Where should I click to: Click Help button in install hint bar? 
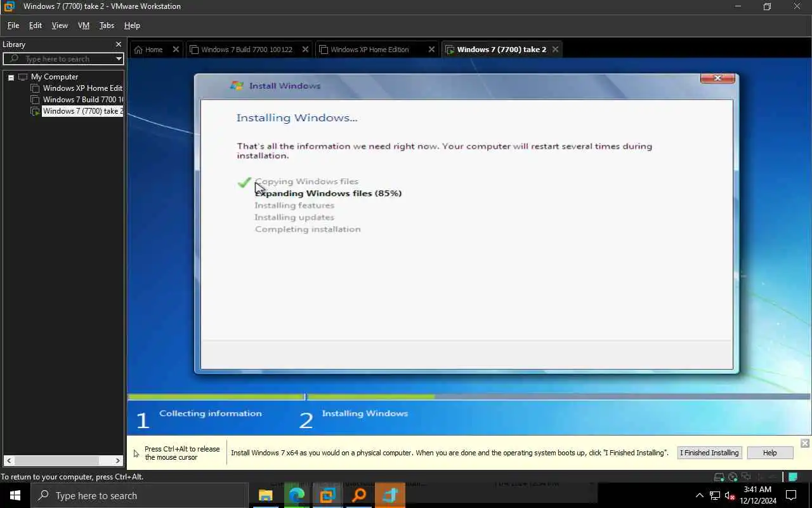(x=769, y=453)
